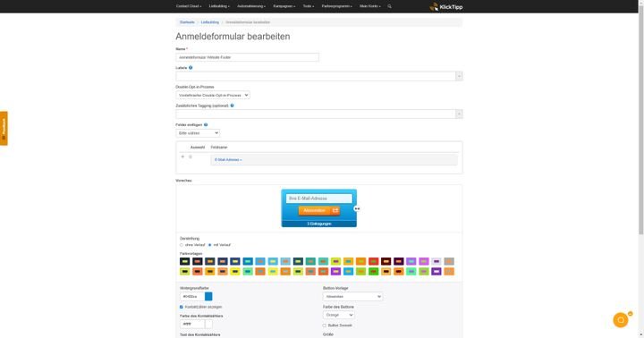Screen dimensions: 644x338
Task: Open the Farbe des Buttons dropdown
Action: (338, 315)
